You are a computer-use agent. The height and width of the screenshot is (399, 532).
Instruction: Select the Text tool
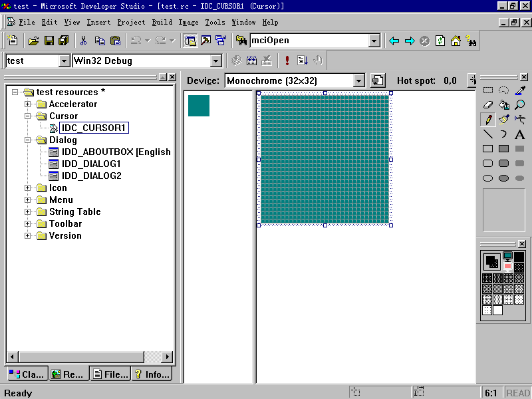coord(520,134)
